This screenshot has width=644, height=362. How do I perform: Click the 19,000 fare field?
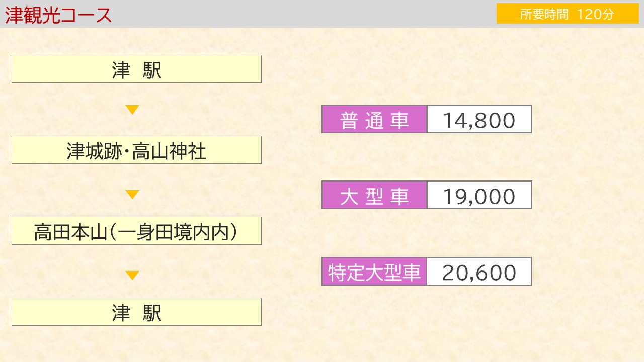click(479, 195)
